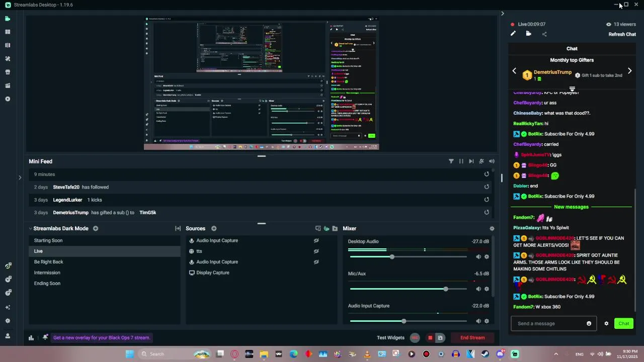Open the App Store icon in sidebar

[x=8, y=72]
